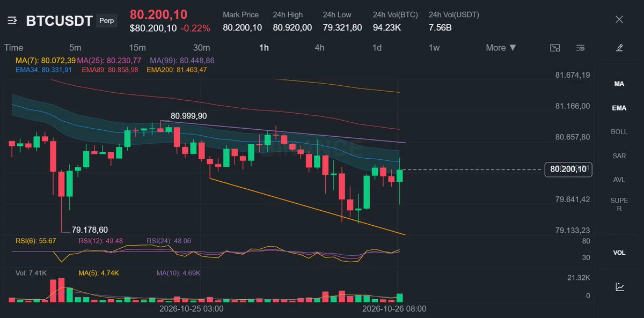Click the 24h High value 80.920,00

point(292,27)
